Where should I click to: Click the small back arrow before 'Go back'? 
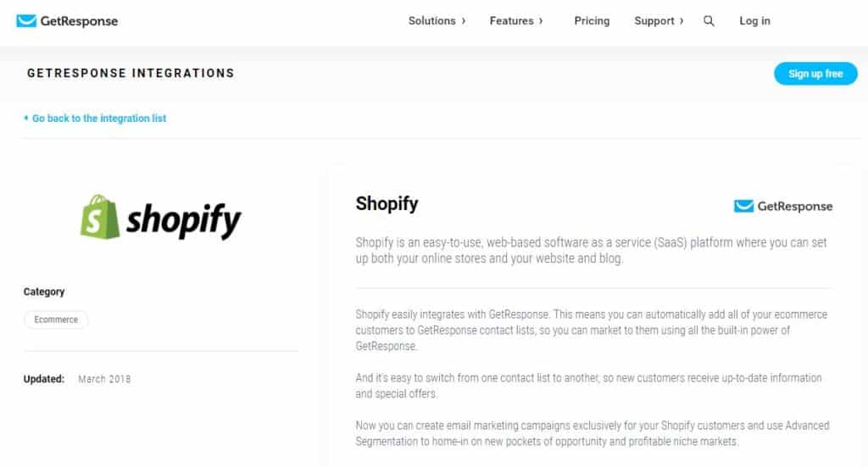tap(26, 119)
